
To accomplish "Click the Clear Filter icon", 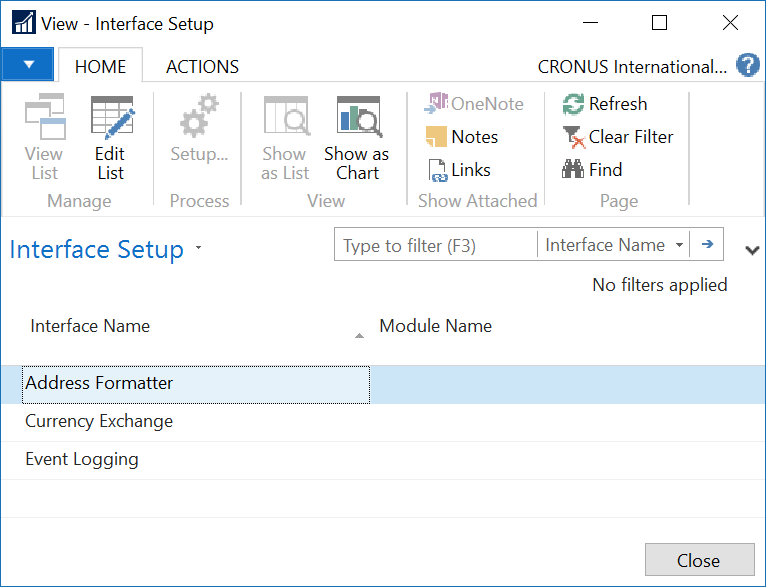I will tap(574, 137).
